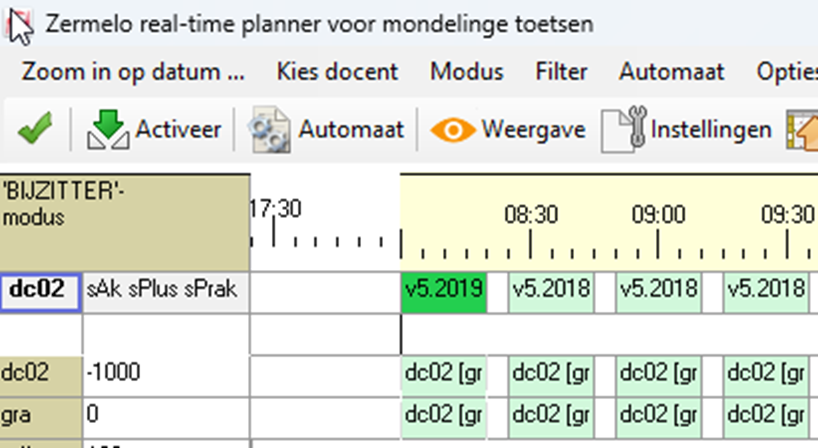Click the Activeer button label
Viewport: 818px width, 448px height.
coord(178,130)
